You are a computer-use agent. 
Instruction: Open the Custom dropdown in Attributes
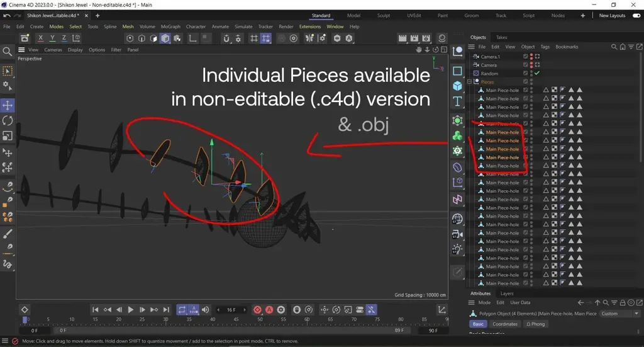pyautogui.click(x=619, y=314)
